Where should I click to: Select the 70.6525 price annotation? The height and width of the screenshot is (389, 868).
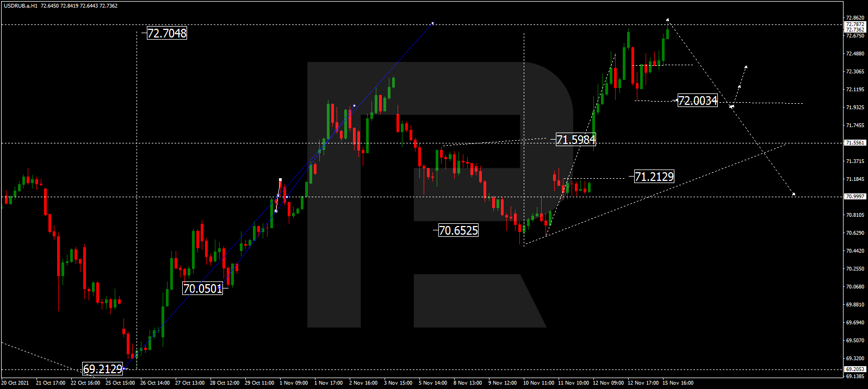click(x=458, y=230)
